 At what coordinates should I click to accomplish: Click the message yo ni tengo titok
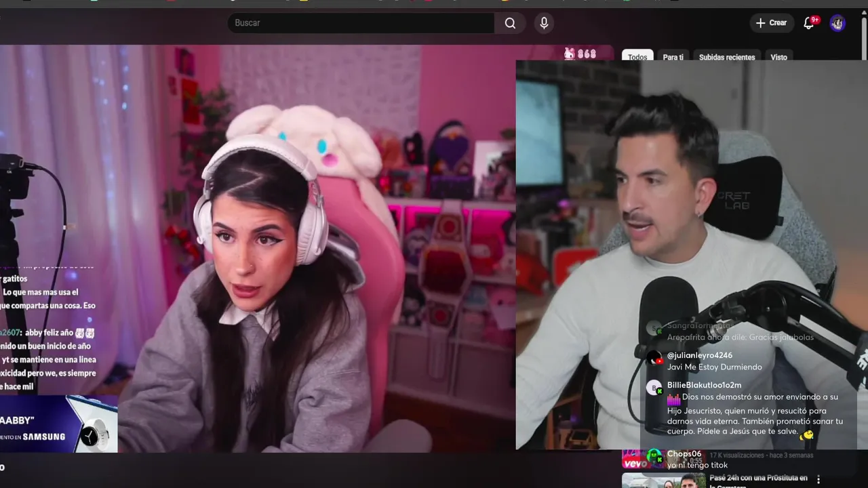(x=697, y=465)
